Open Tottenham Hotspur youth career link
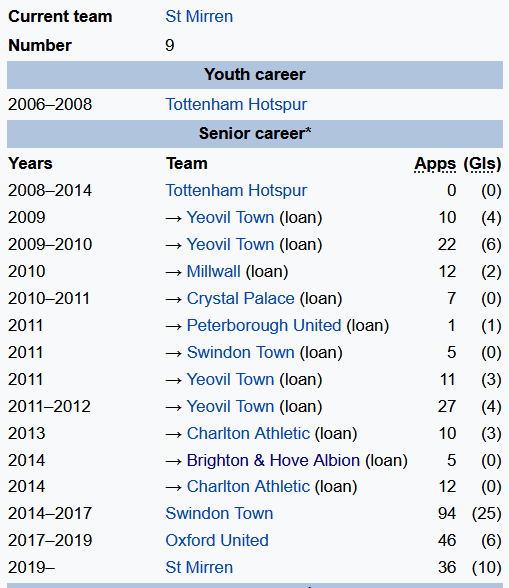This screenshot has width=509, height=588. [236, 104]
